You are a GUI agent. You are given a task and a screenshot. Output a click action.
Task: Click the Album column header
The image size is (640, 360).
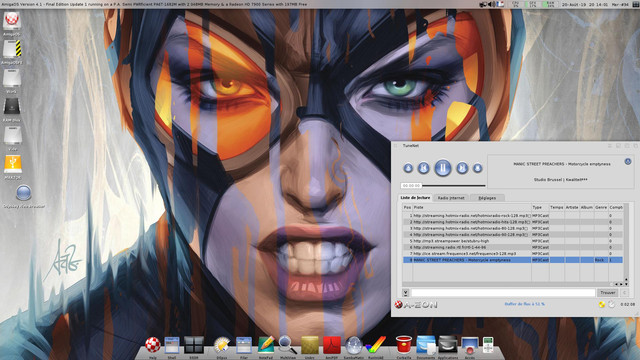pyautogui.click(x=587, y=207)
